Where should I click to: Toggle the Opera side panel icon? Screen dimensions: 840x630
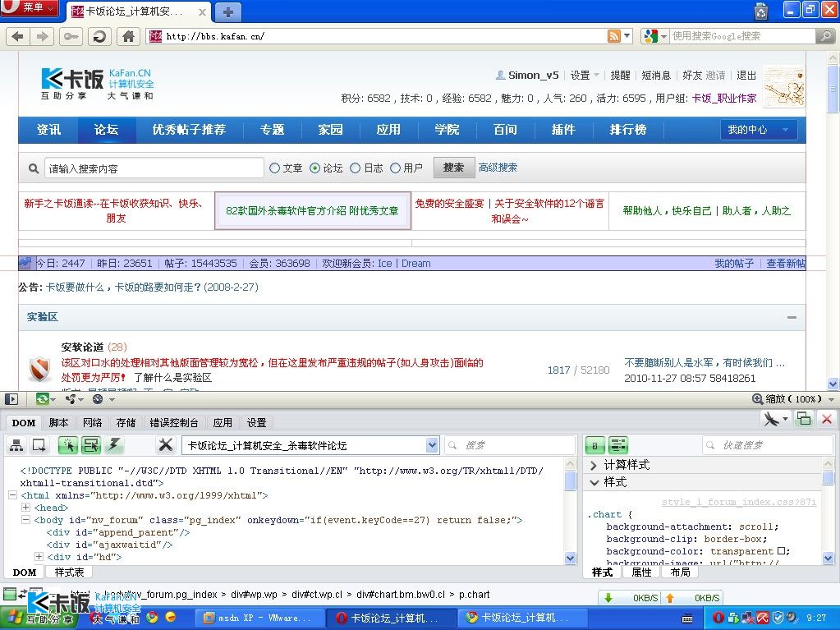click(11, 399)
